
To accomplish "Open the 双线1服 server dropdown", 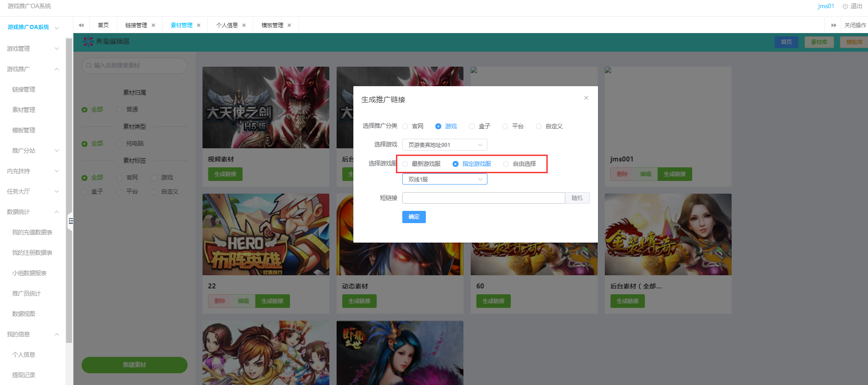I will tap(444, 180).
